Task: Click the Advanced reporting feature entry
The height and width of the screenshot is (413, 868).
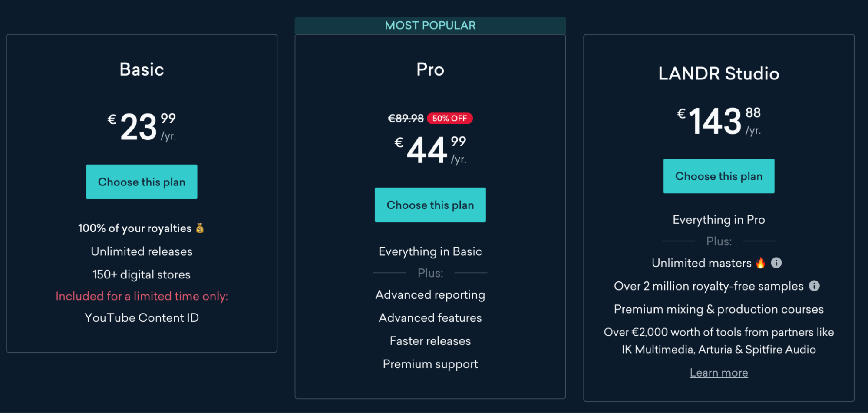Action: [x=430, y=294]
